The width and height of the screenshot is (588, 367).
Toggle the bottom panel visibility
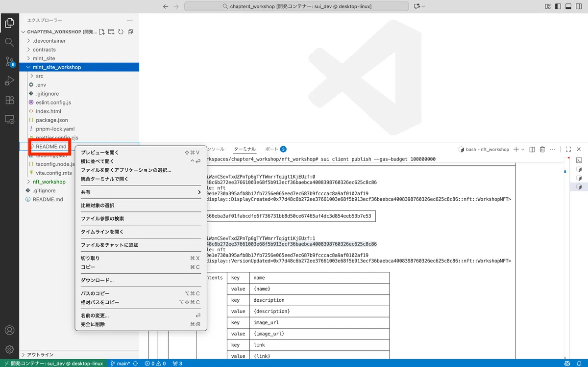click(568, 6)
